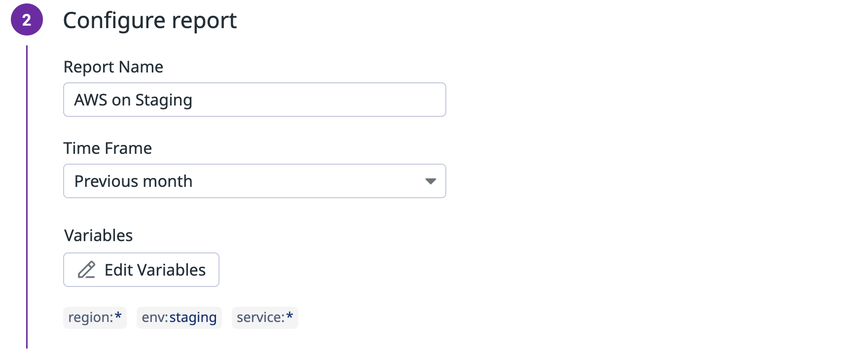Click the purple step 2 badge
The image size is (868, 355).
click(27, 20)
